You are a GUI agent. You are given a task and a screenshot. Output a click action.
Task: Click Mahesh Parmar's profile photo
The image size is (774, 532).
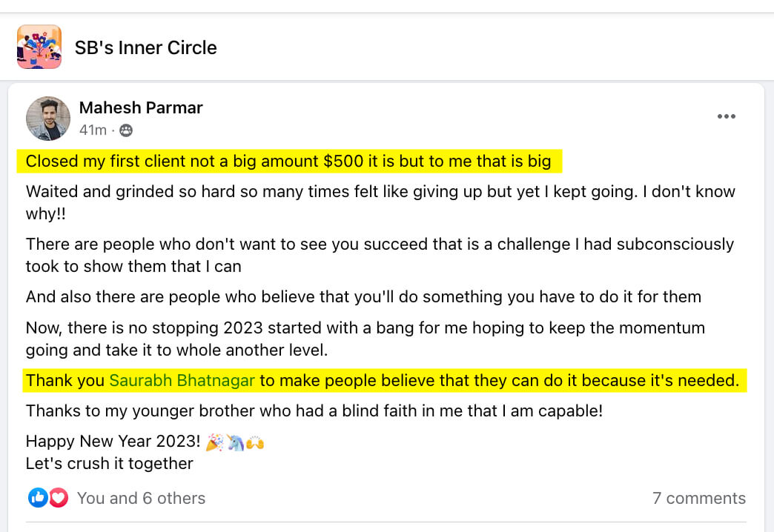coord(48,119)
